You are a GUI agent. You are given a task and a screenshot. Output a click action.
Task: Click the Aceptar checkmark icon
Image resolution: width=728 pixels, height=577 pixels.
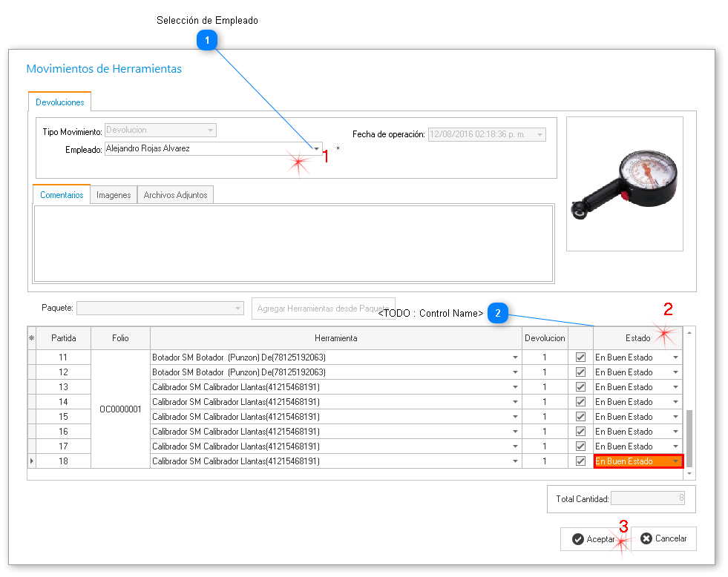coord(577,539)
